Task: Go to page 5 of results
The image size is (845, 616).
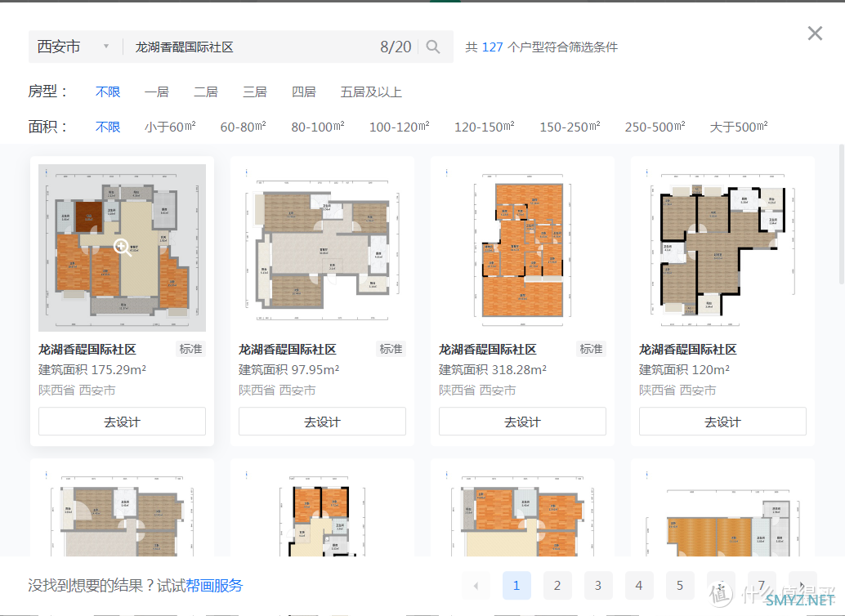Action: tap(680, 585)
